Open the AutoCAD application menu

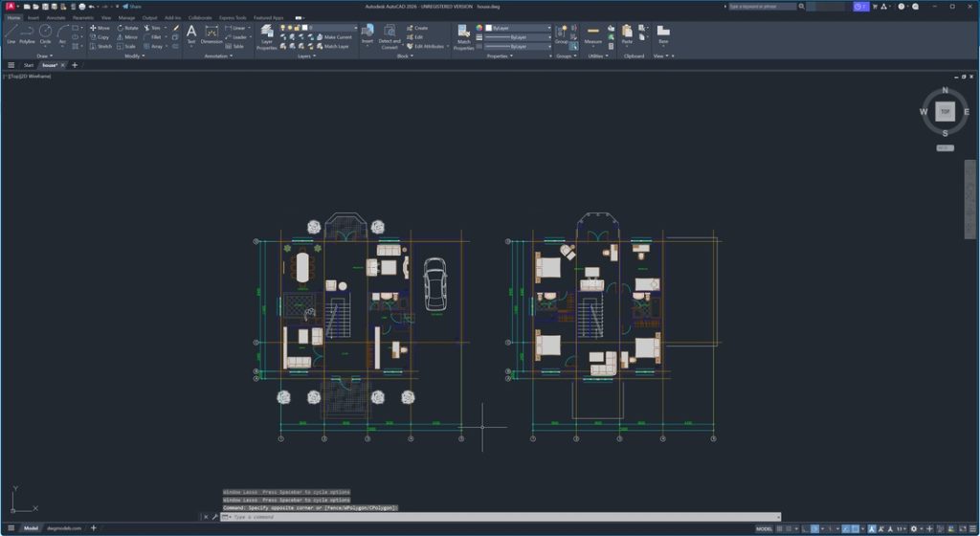pos(10,7)
